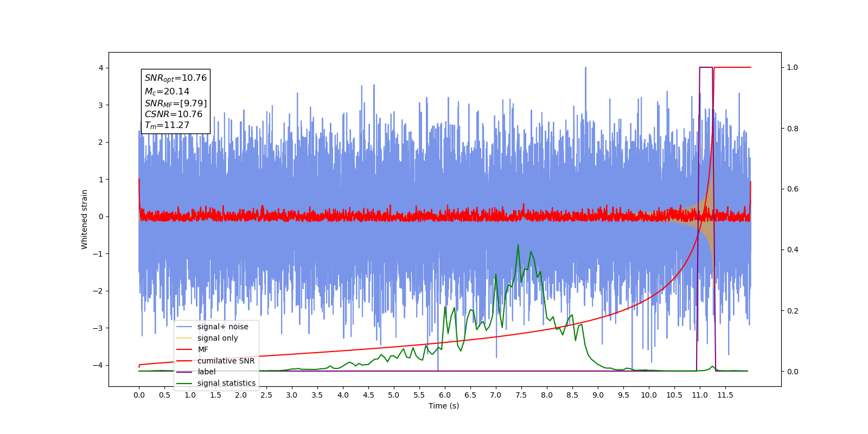The height and width of the screenshot is (434, 868).
Task: Click blue line sample next to 'signal+ noise'
Action: coord(184,327)
